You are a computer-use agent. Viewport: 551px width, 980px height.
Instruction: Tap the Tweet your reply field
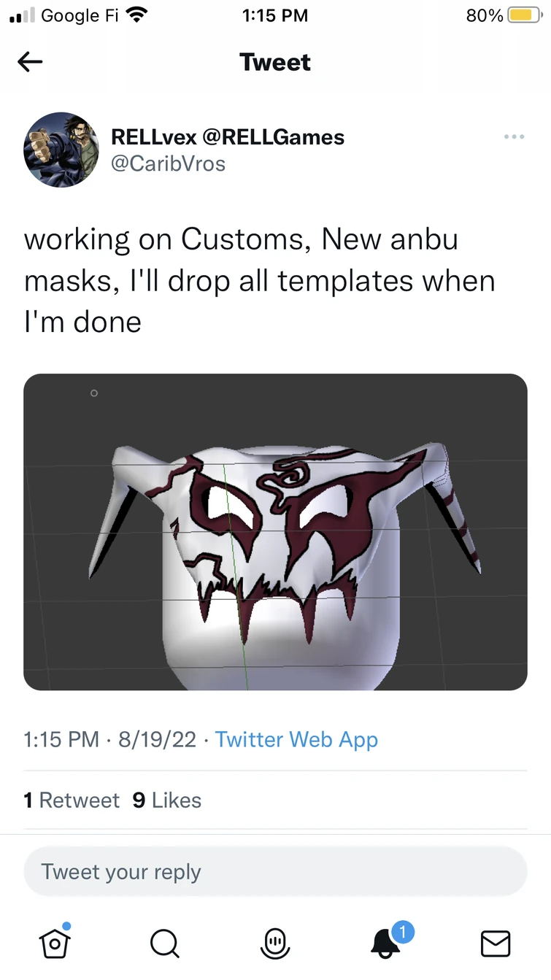275,871
